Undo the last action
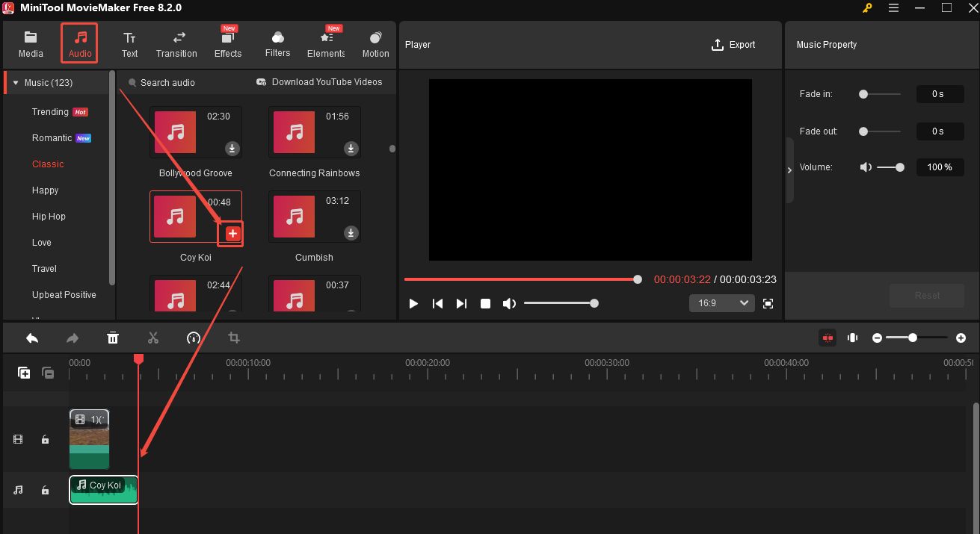This screenshot has height=534, width=980. pos(32,338)
